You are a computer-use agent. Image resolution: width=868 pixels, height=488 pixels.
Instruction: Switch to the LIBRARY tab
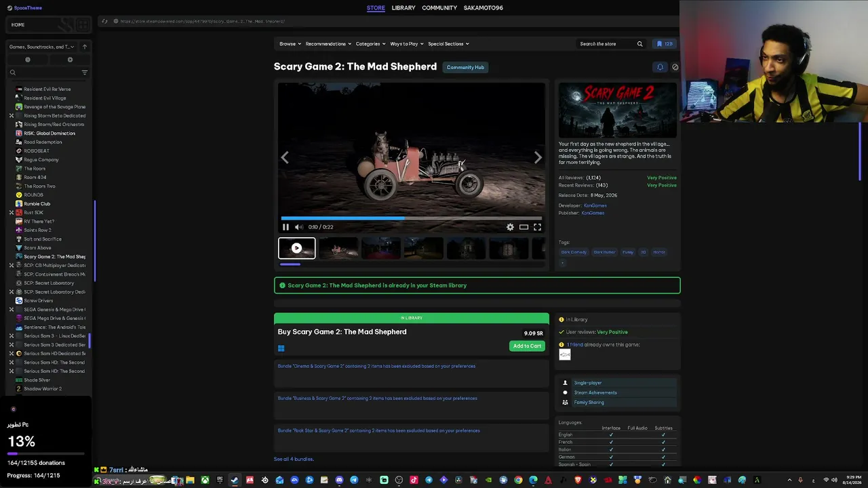tap(403, 8)
